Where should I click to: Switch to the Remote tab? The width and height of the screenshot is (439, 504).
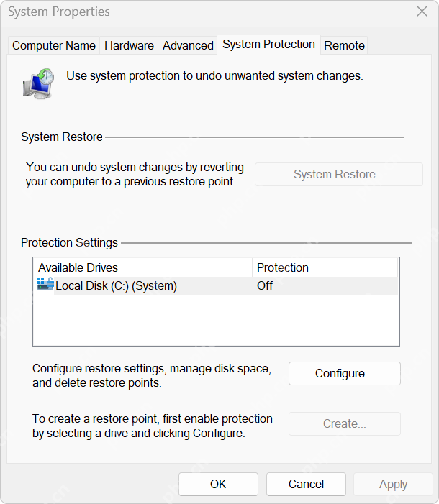click(344, 45)
